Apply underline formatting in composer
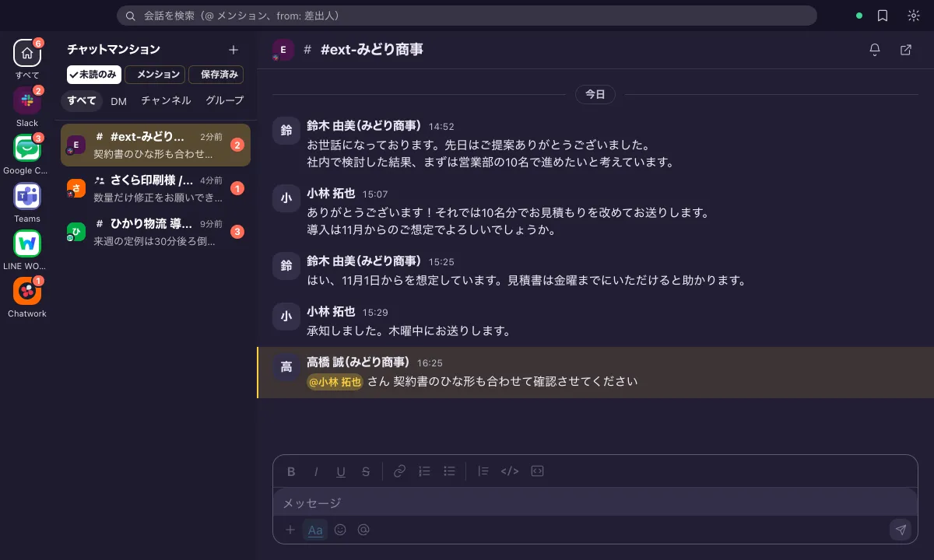This screenshot has height=560, width=934. 341,471
